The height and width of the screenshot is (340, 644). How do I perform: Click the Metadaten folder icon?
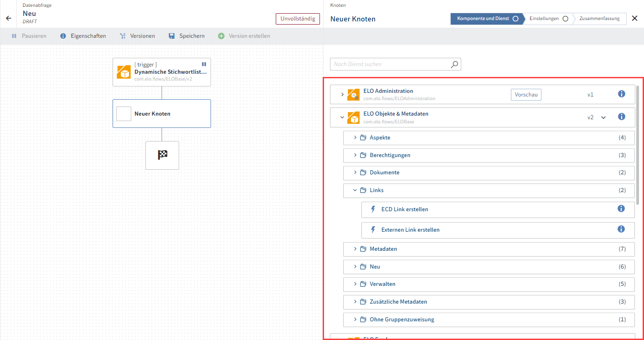tap(363, 249)
